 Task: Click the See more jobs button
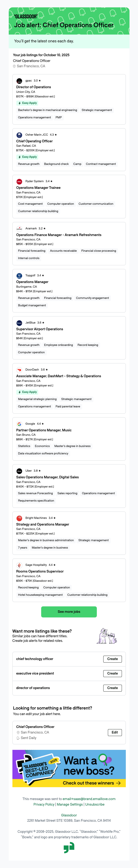point(69,612)
